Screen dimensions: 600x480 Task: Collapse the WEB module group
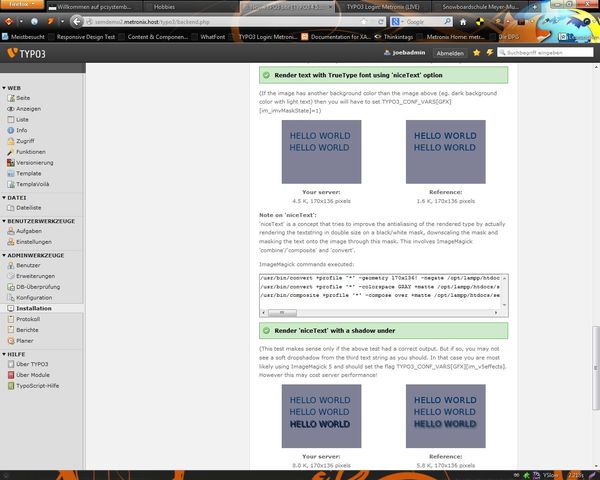click(11, 88)
